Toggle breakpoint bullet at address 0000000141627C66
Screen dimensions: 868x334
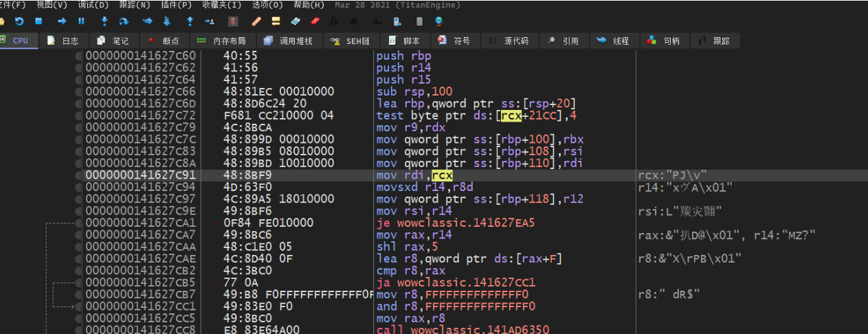tap(78, 91)
